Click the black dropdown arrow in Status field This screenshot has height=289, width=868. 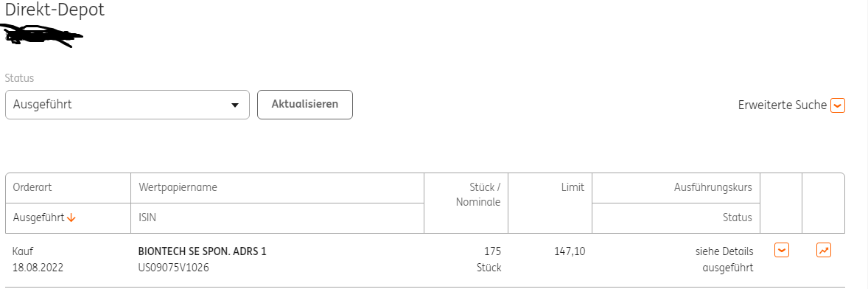click(x=235, y=105)
